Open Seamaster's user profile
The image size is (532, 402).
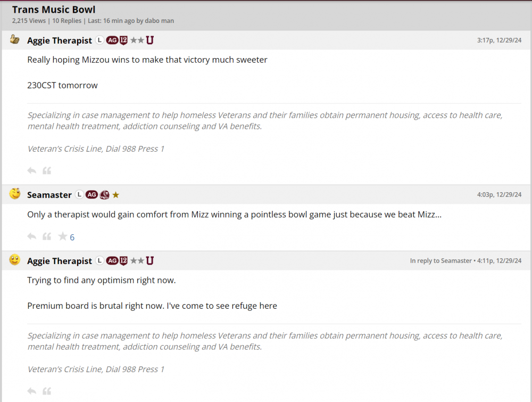click(49, 195)
